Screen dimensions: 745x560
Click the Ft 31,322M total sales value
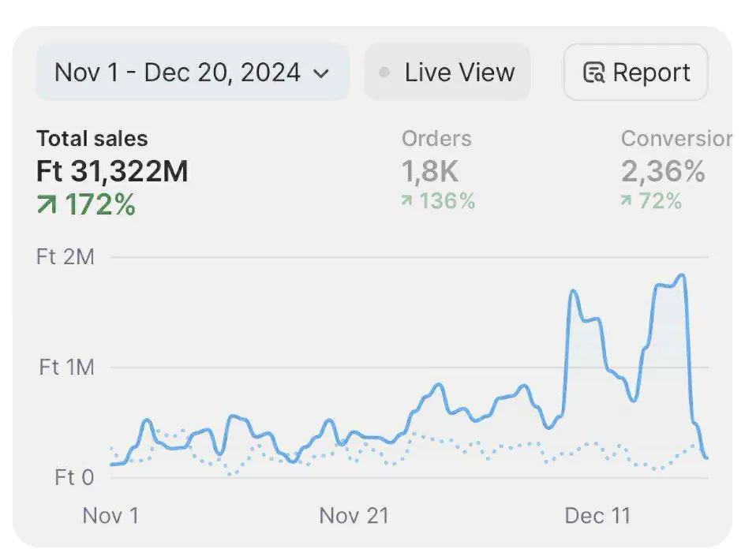[112, 171]
